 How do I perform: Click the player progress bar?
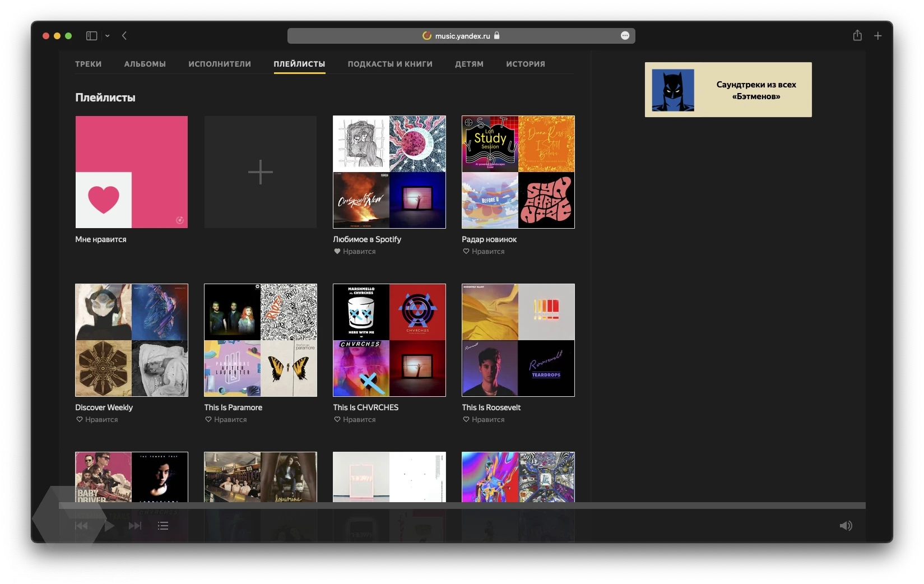tap(462, 506)
